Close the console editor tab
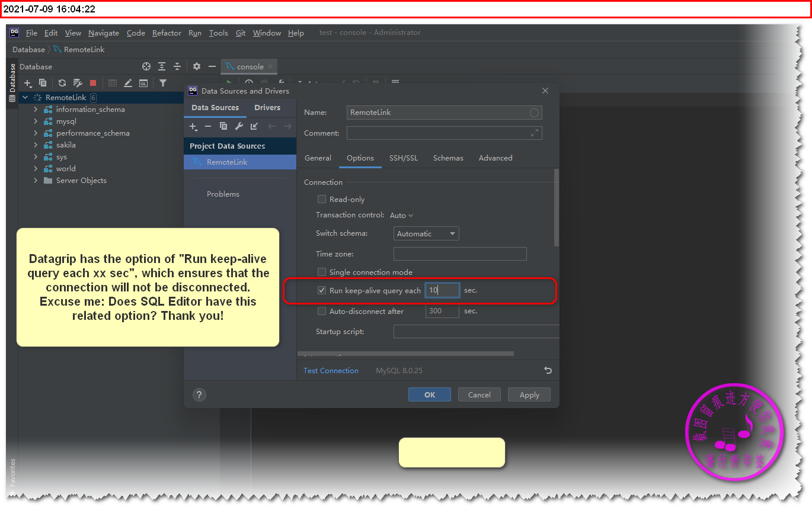Viewport: 812px width, 510px height. [x=270, y=67]
